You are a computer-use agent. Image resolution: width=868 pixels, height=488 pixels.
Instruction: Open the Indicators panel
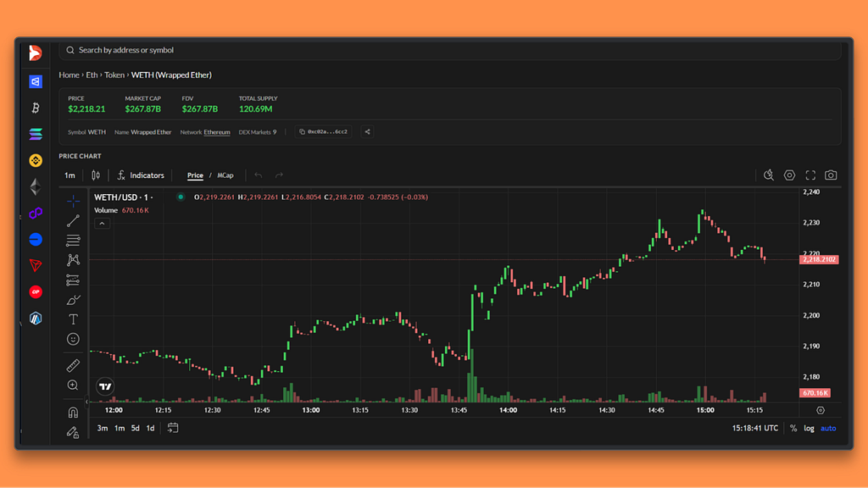141,175
